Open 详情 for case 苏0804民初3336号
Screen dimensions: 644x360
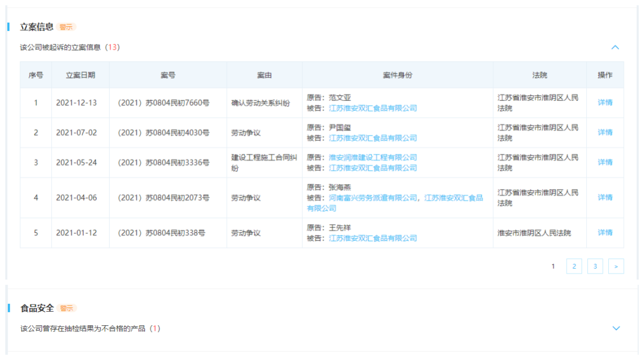pyautogui.click(x=605, y=162)
